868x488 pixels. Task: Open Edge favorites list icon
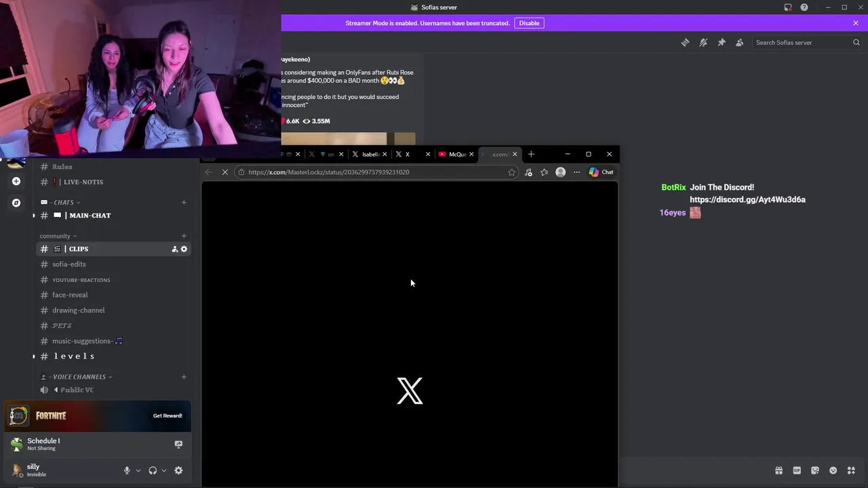pyautogui.click(x=544, y=172)
